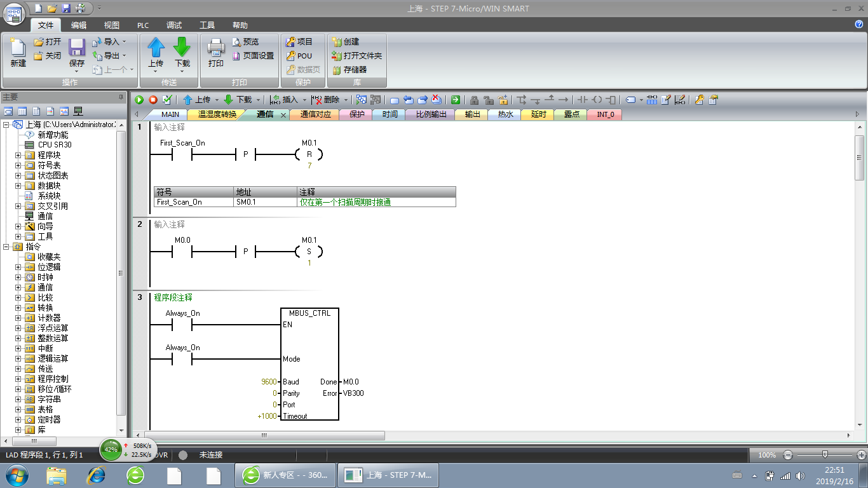Viewport: 868px width, 488px height.
Task: Toggle the auto-hide pin on 主要 panel
Action: coord(121,97)
